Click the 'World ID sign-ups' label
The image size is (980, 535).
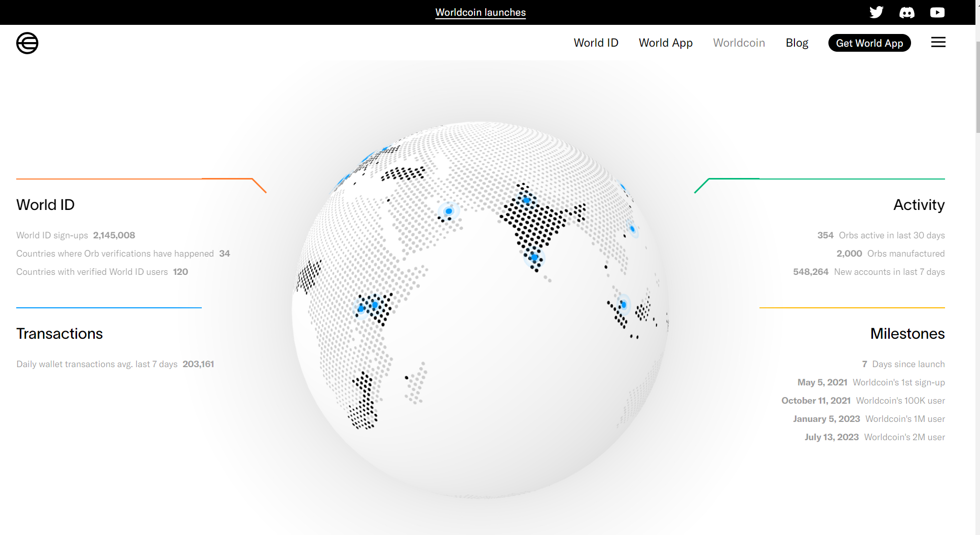click(x=52, y=235)
